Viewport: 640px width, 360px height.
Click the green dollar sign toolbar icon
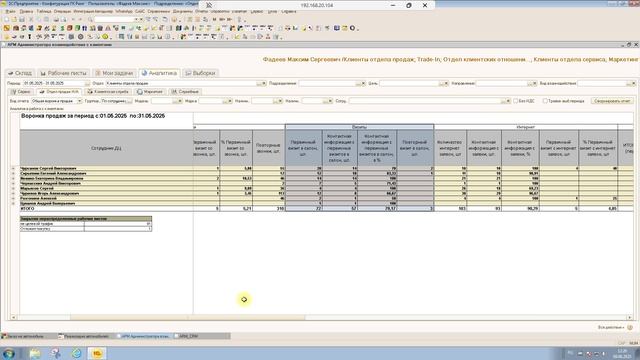62,28
